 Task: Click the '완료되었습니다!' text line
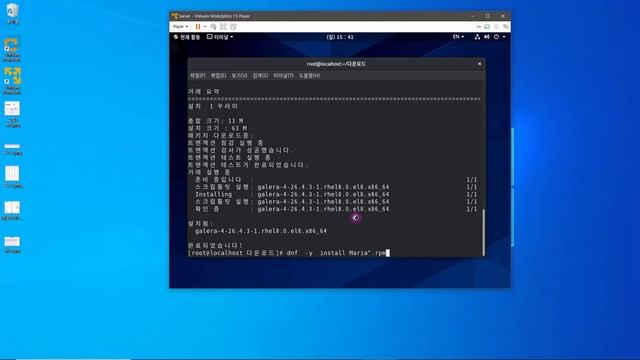point(216,246)
